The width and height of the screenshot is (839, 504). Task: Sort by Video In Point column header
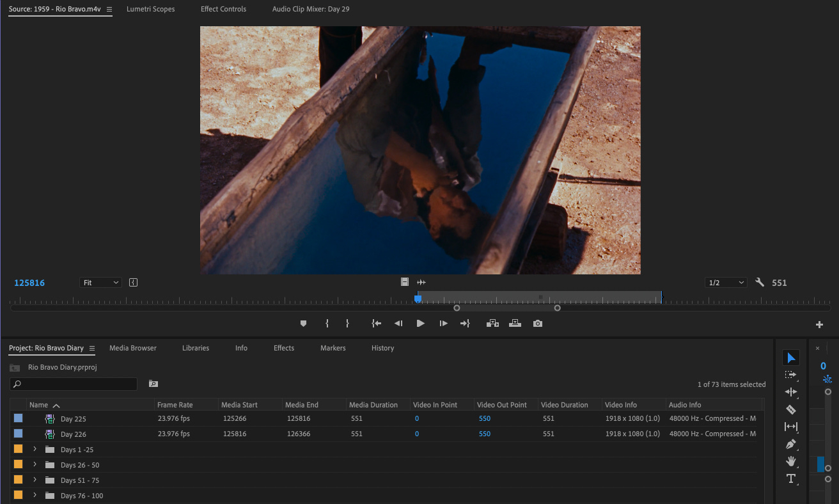point(435,405)
